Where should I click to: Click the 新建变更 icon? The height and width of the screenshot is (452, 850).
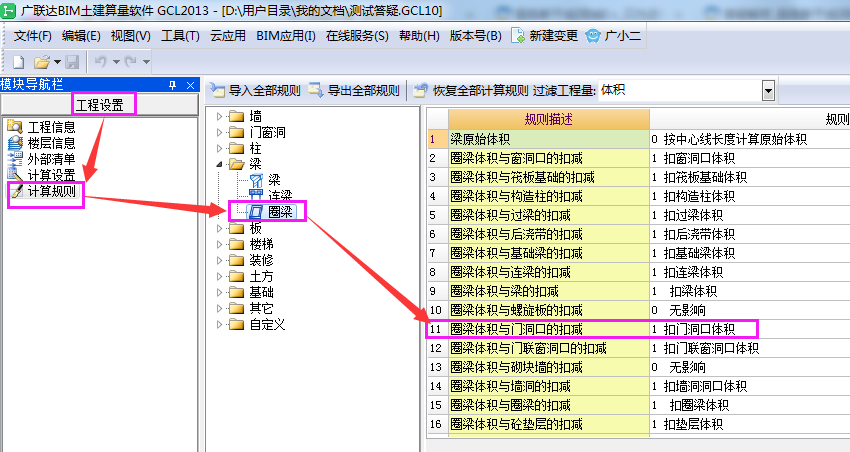click(x=518, y=36)
